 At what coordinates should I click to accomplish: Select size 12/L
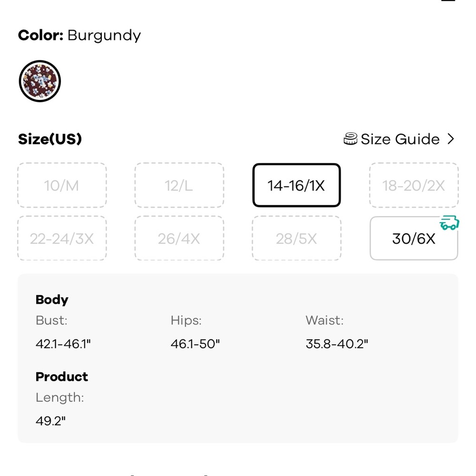click(179, 185)
